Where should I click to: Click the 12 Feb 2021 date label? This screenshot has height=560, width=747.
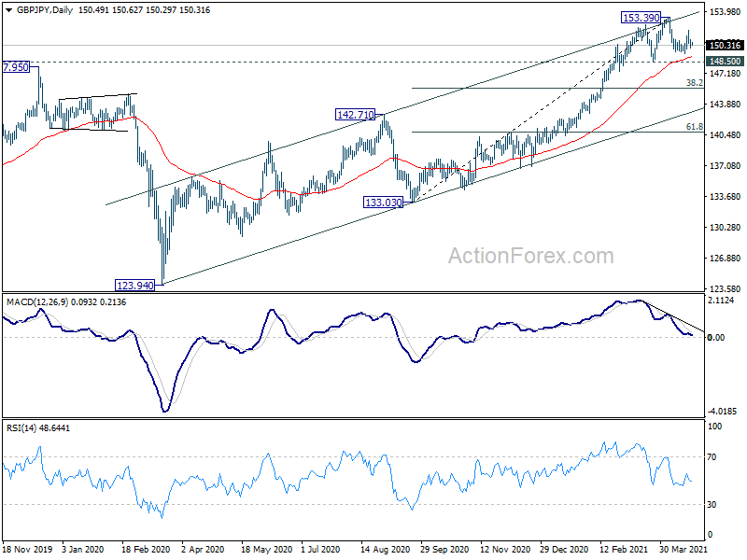coord(624,549)
